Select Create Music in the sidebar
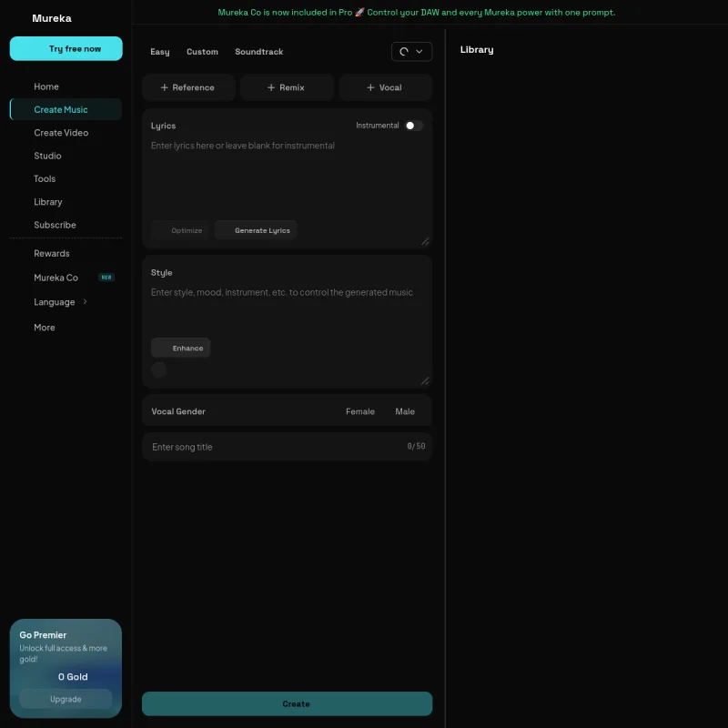The width and height of the screenshot is (728, 728). [66, 109]
